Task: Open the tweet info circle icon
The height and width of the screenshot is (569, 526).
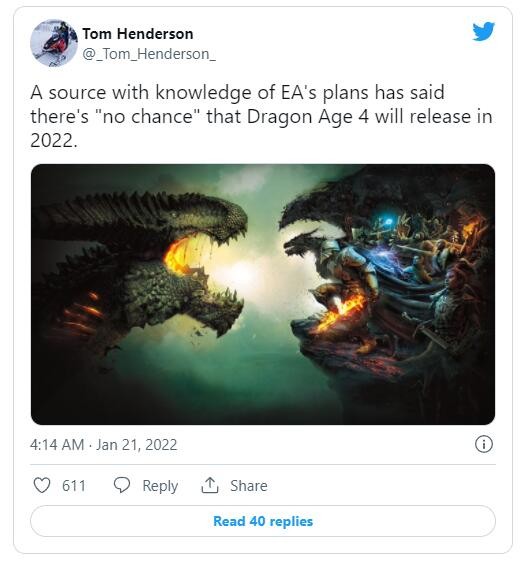Action: 484,444
